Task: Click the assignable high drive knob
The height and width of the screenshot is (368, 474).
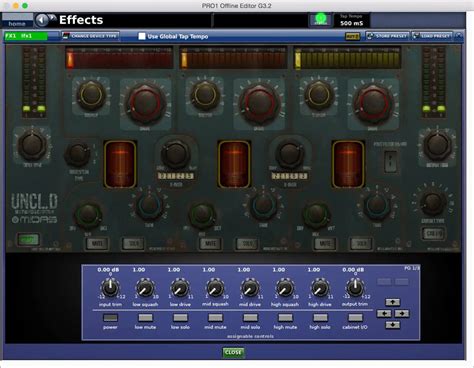Action: [320, 288]
